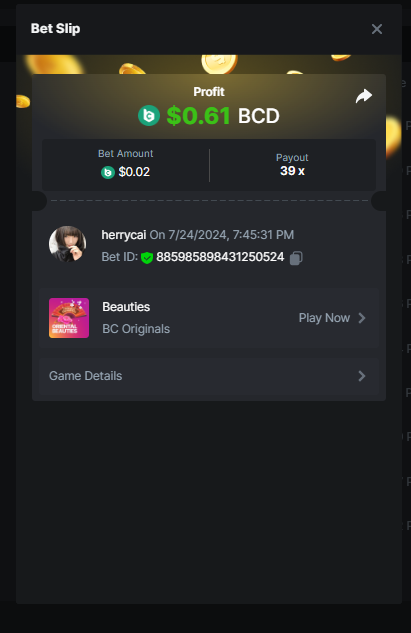Screen dimensions: 411x633
Task: Click the $0.02 bet amount value
Action: coord(134,172)
